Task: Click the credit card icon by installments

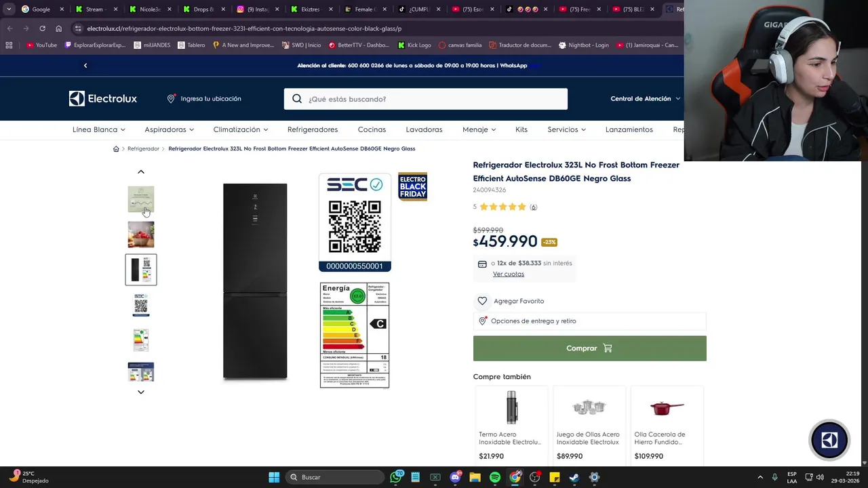Action: [482, 264]
